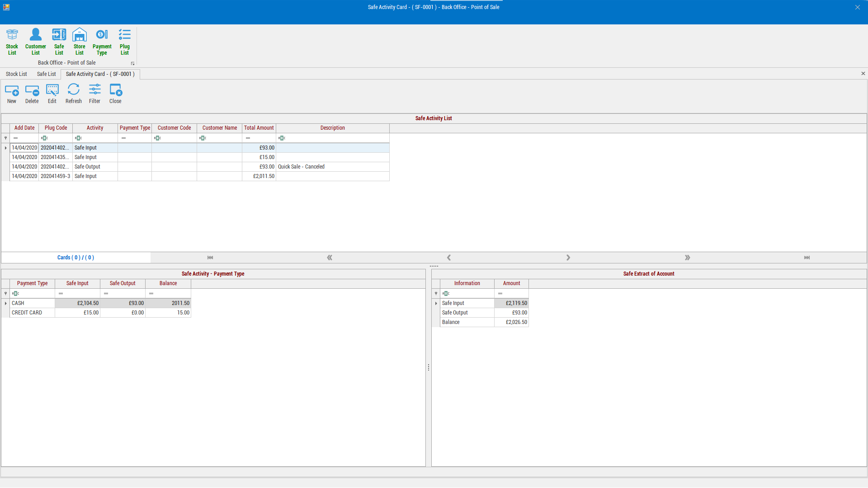This screenshot has width=868, height=488.
Task: Expand the Back Office ribbon group launcher
Action: [x=132, y=64]
